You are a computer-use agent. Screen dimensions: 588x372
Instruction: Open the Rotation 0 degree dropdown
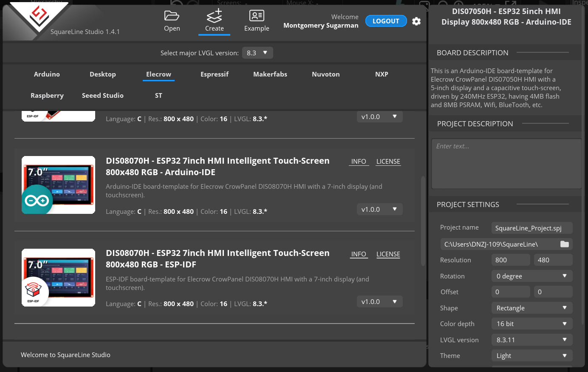532,276
